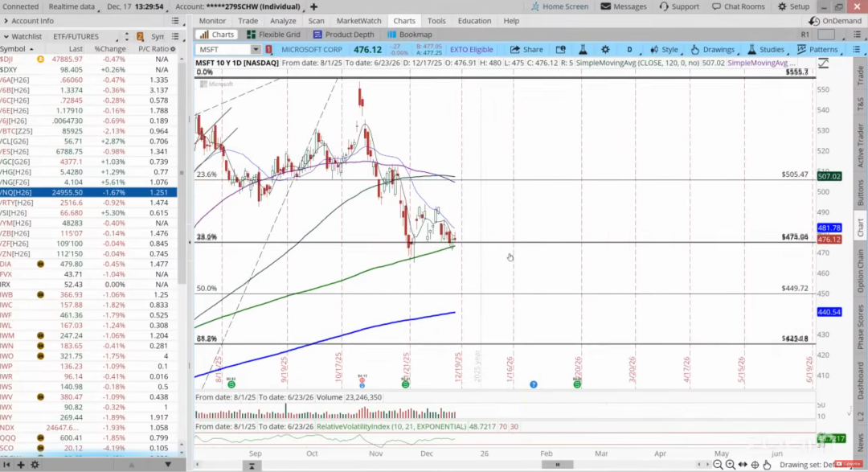Screen dimensions: 868x472
Task: Collapse left sidebar arrow icon
Action: [6, 465]
